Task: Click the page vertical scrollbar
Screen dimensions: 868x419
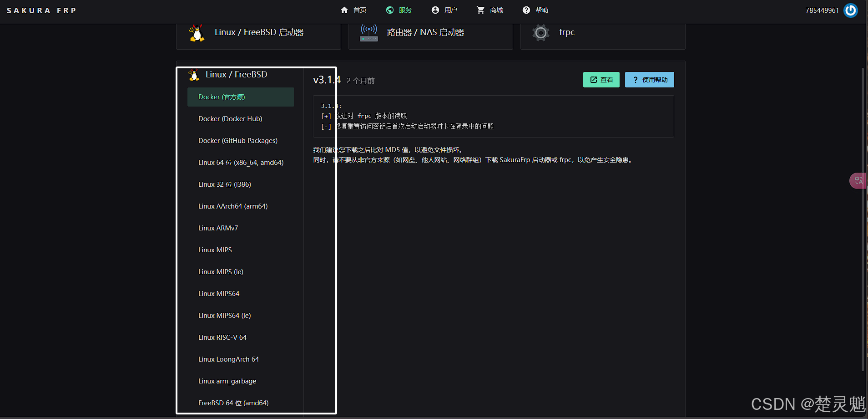Action: 863,220
